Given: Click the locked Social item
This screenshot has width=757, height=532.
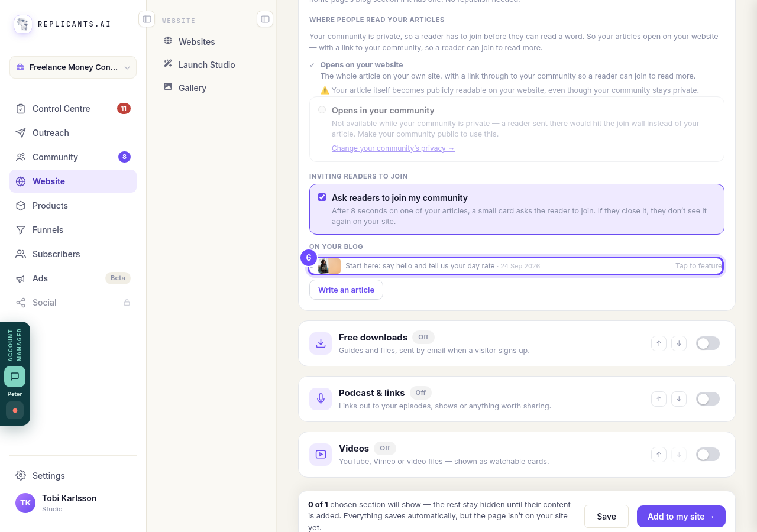Looking at the screenshot, I should click(73, 303).
